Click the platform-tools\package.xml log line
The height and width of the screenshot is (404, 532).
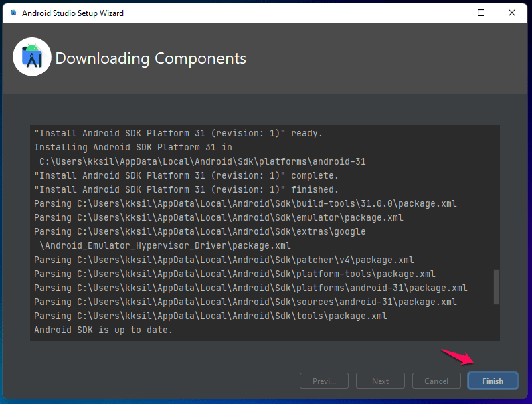pos(234,274)
